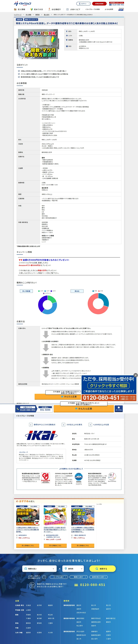The image size is (138, 644).
Task: Click the 給与 yen icon in summary table
Action: 67,31
